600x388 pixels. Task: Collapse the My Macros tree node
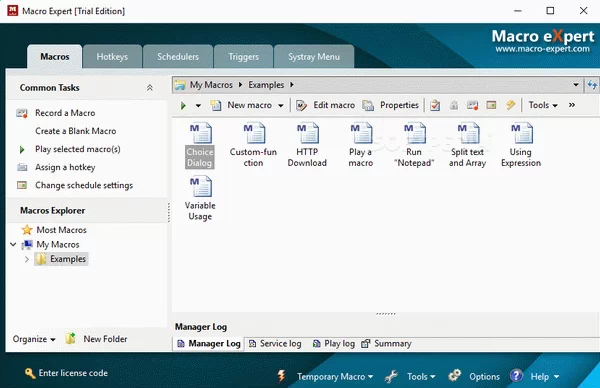click(13, 244)
